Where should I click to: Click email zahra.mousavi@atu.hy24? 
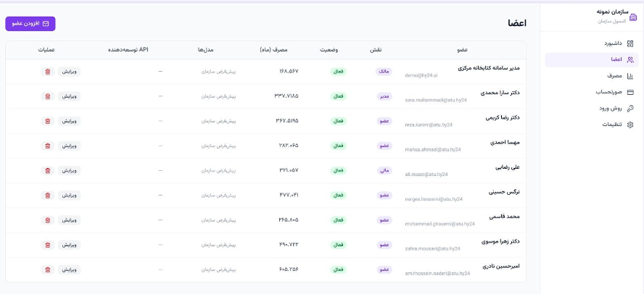432,248
